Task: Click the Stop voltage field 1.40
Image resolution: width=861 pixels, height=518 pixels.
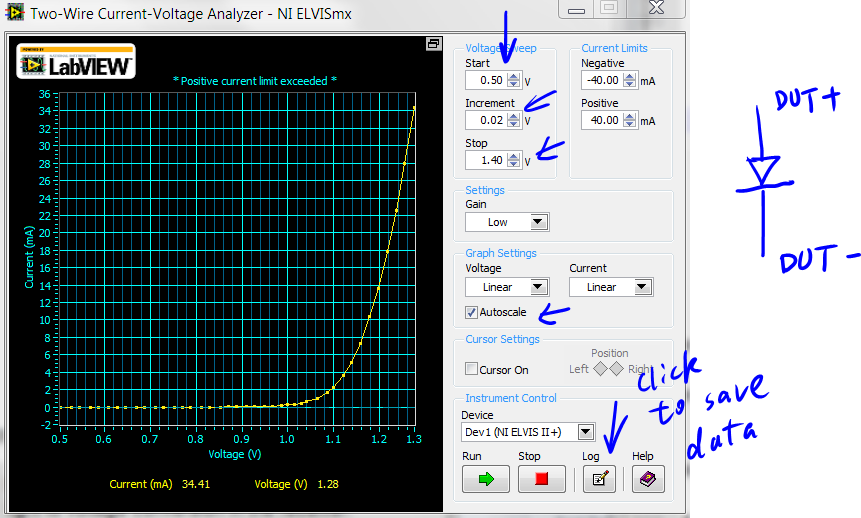Action: [x=485, y=160]
